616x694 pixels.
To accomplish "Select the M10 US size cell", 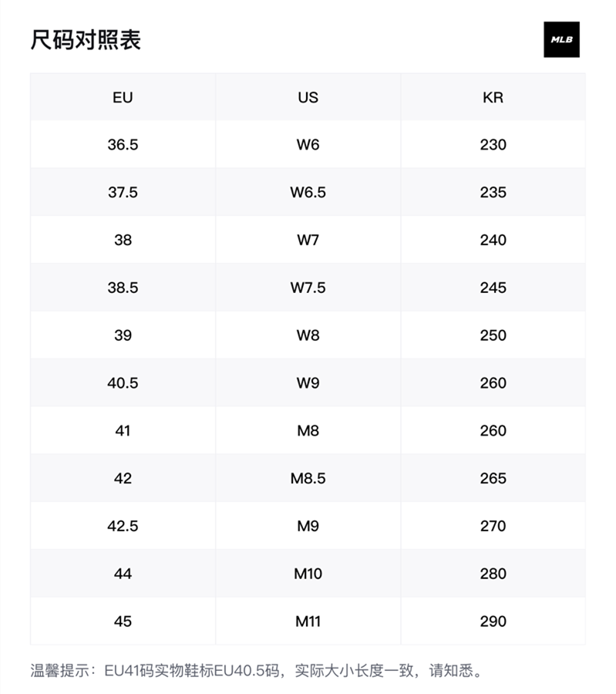I will [308, 574].
